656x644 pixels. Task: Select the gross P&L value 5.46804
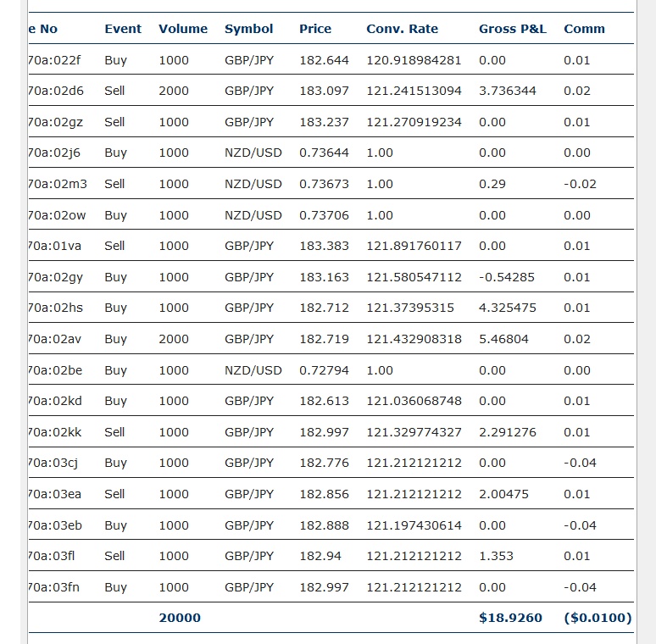(503, 339)
